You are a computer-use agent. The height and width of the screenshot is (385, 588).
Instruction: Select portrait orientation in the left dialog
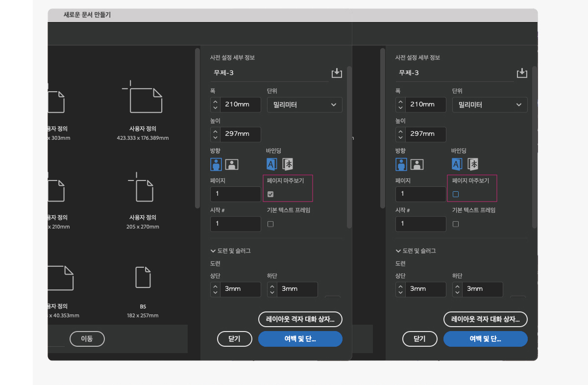click(216, 164)
